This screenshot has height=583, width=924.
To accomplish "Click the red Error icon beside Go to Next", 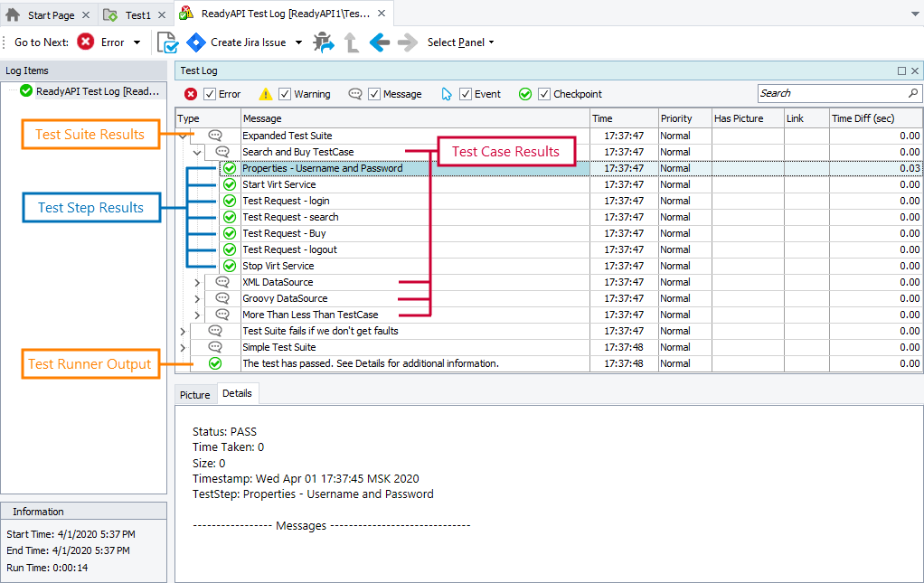I will coord(85,42).
